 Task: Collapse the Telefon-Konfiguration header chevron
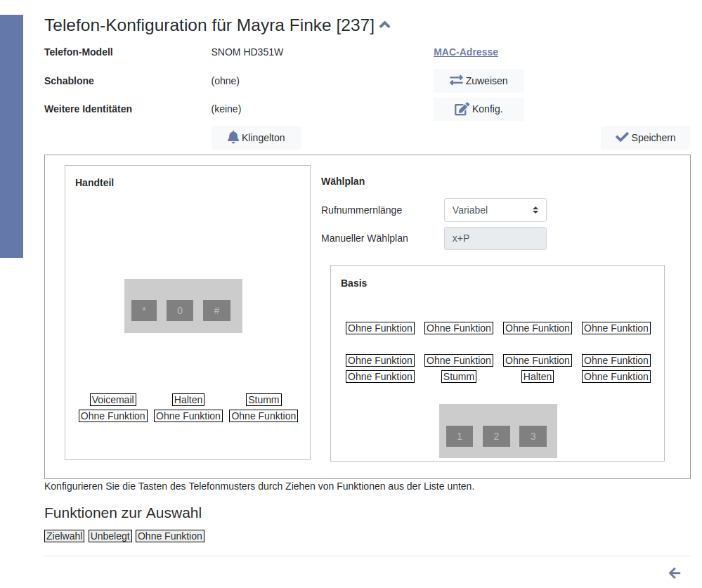click(384, 25)
